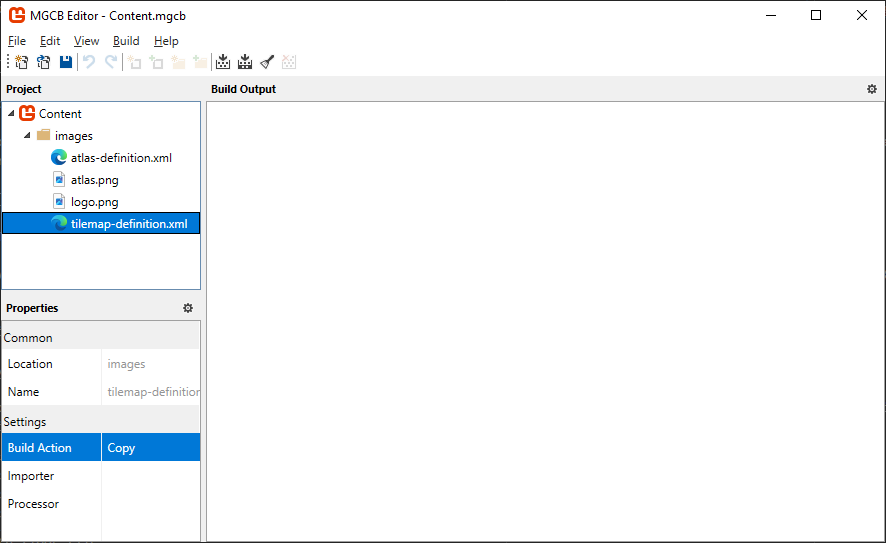Select the Processor property row
The height and width of the screenshot is (543, 886).
coord(101,503)
